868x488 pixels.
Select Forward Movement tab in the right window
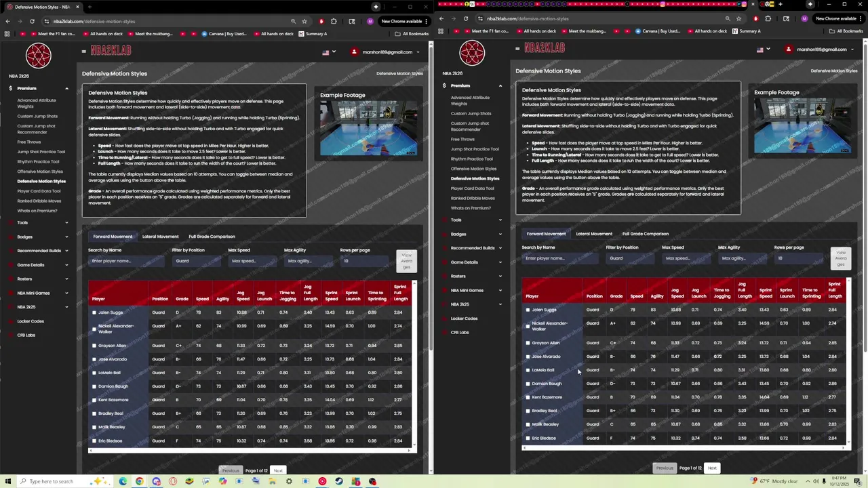point(546,234)
